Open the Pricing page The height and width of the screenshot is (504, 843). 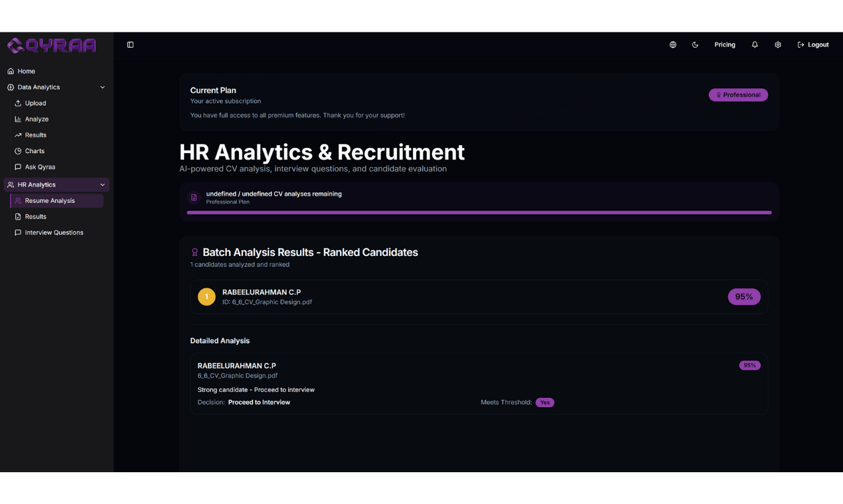725,44
